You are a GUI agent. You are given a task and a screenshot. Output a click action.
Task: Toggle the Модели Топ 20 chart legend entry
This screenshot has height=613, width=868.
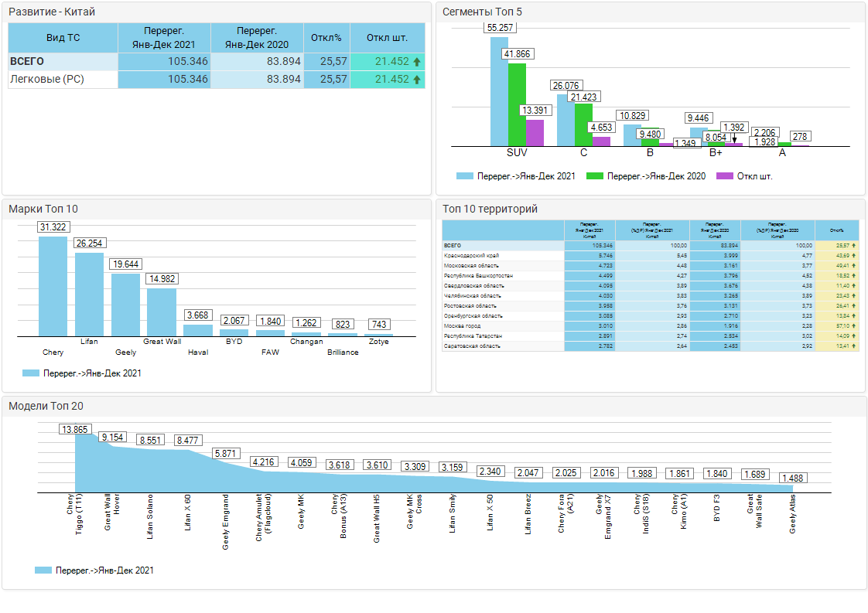click(94, 570)
